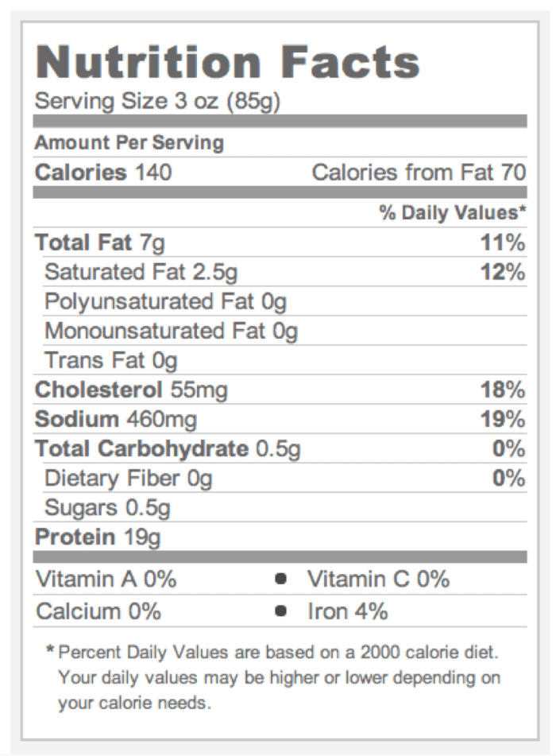Select the Trans Fat 0g row
The height and width of the screenshot is (756, 556).
click(111, 360)
